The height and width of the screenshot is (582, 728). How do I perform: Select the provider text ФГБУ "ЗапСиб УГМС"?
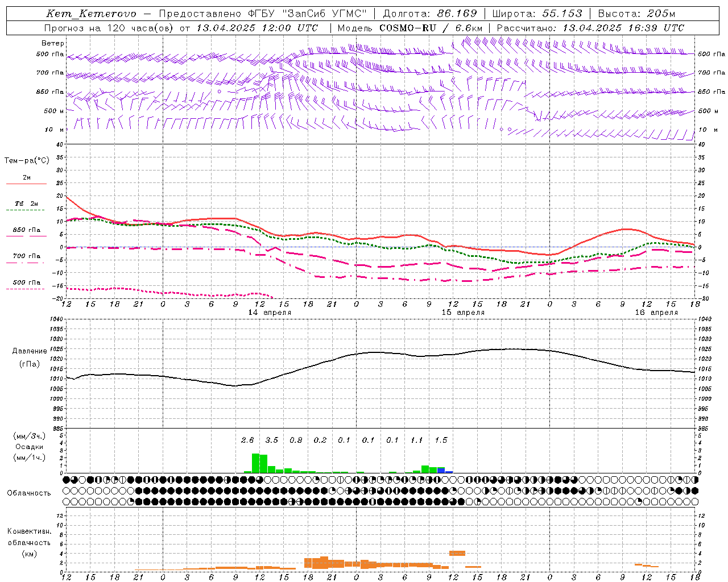pos(308,14)
